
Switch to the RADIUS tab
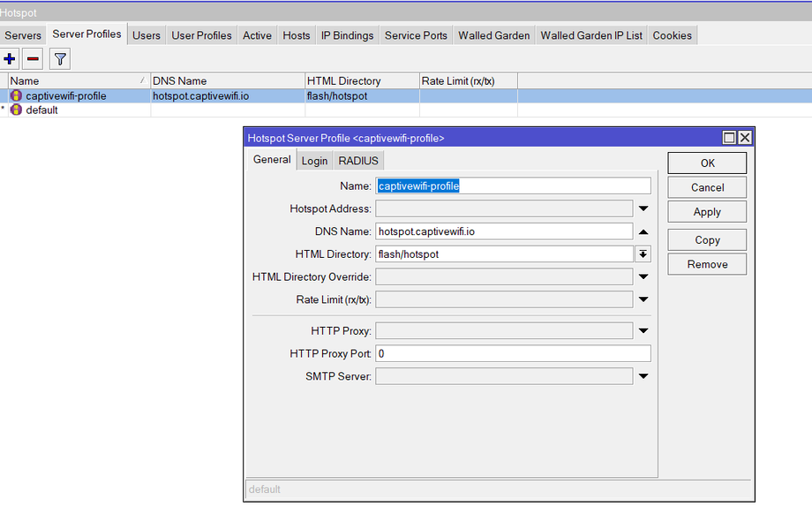[358, 161]
